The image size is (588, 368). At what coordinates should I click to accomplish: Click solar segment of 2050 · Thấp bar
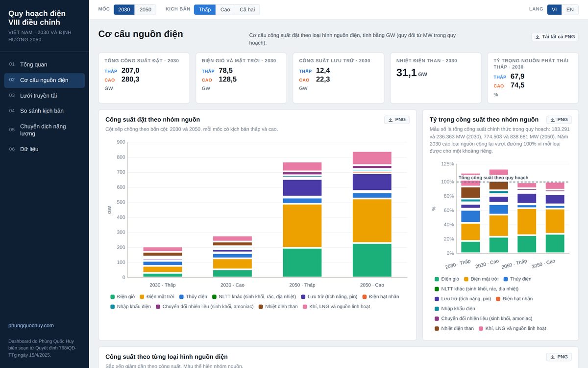point(302,226)
